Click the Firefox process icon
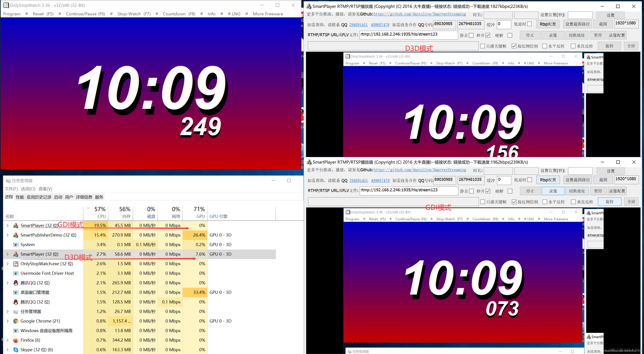The width and height of the screenshot is (644, 354). (16, 340)
